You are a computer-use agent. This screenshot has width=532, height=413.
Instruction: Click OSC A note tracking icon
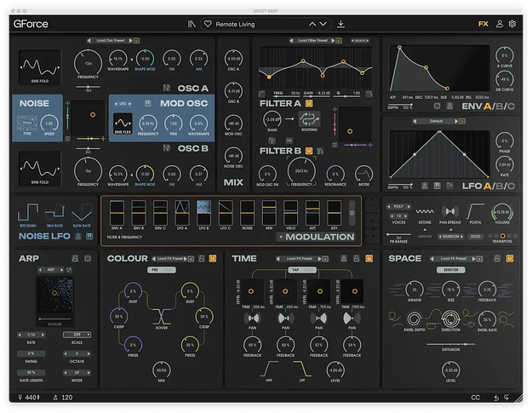click(x=167, y=88)
